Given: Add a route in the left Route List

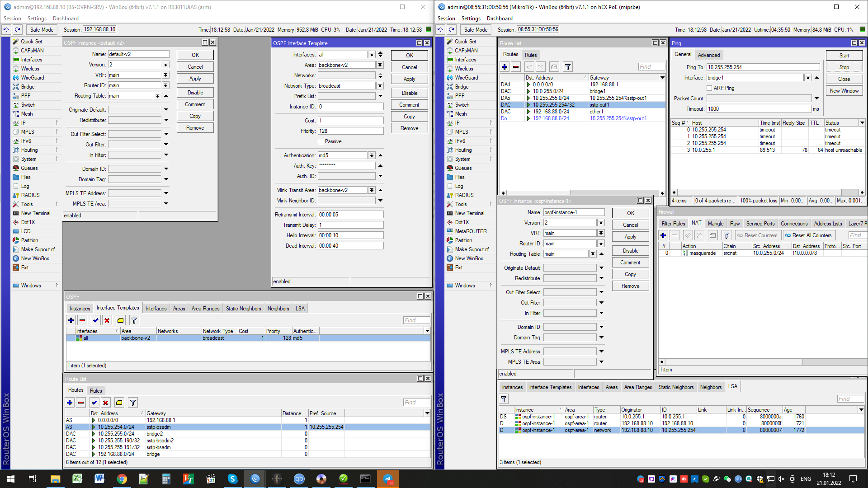Looking at the screenshot, I should [x=70, y=403].
